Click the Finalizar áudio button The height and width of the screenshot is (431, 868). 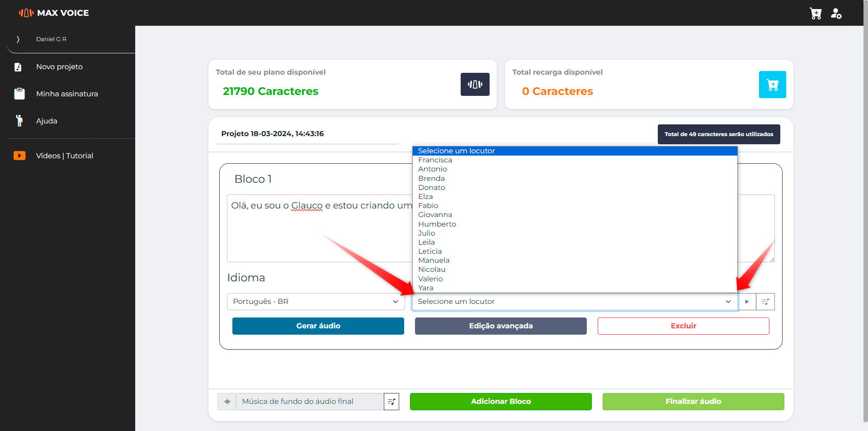click(x=693, y=402)
